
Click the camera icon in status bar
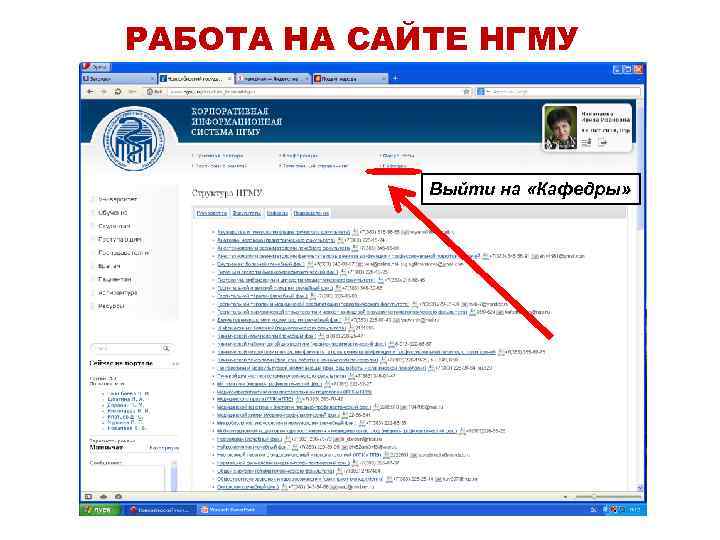tap(118, 496)
